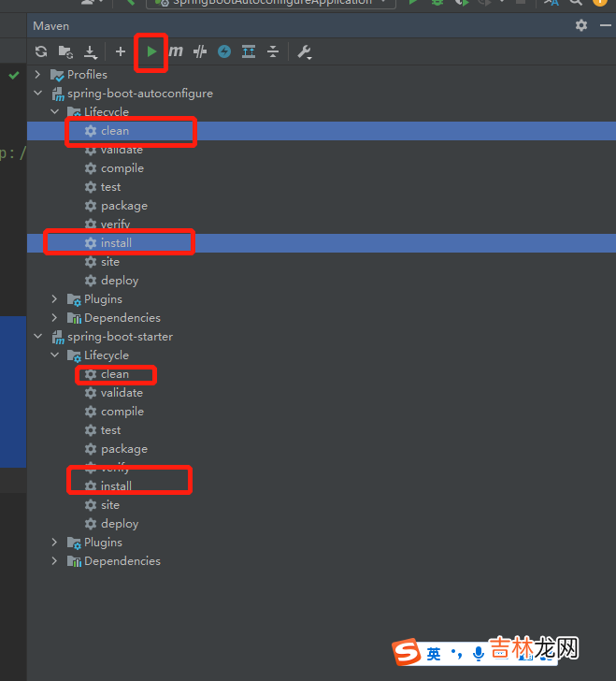Collapse the spring-boot-autoconfigure project node

37,94
